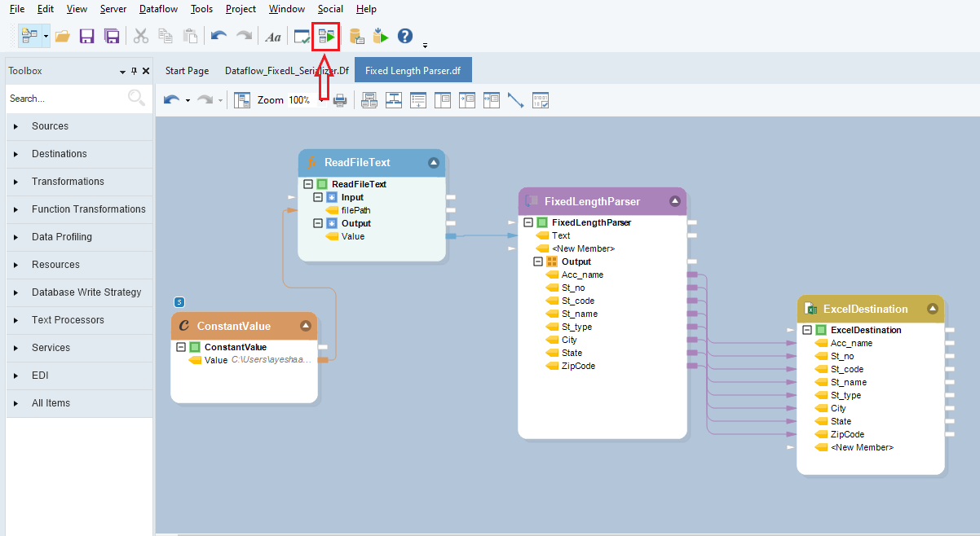Select the ZipCode field in ExcelDestination
The height and width of the screenshot is (536, 980).
point(847,434)
